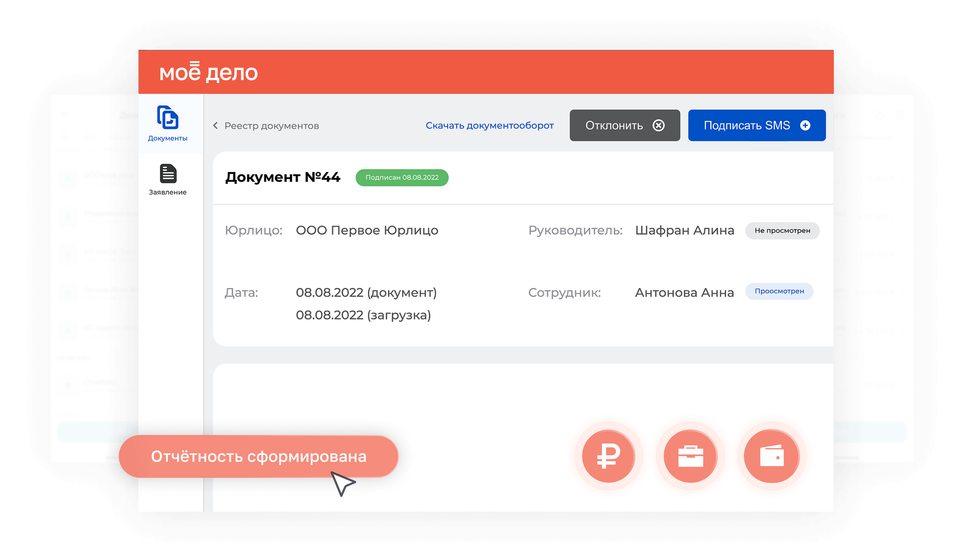
Task: Click the Антонова Анна employee name
Action: pos(684,293)
